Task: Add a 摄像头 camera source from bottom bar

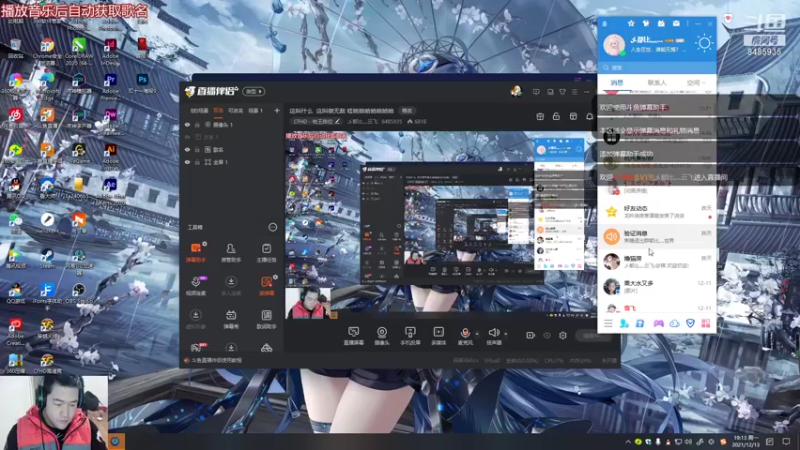Action: [382, 336]
